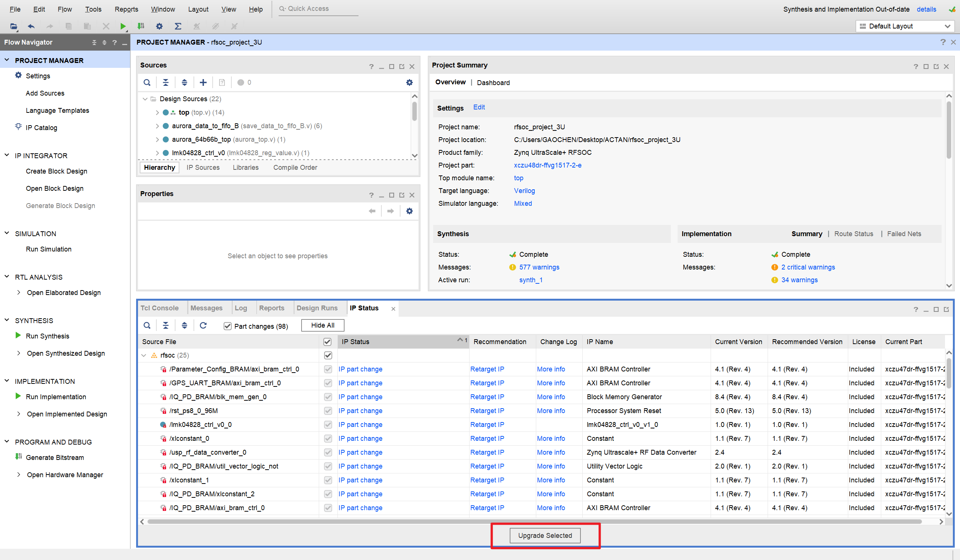This screenshot has height=560, width=960.
Task: Click the Hide All button
Action: (x=322, y=325)
